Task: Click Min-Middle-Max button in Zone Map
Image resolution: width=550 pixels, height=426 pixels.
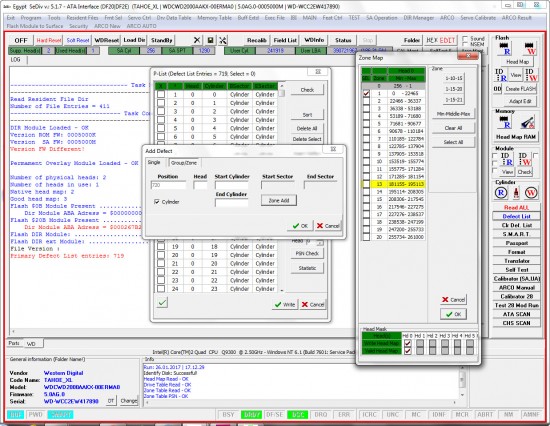Action: (453, 114)
